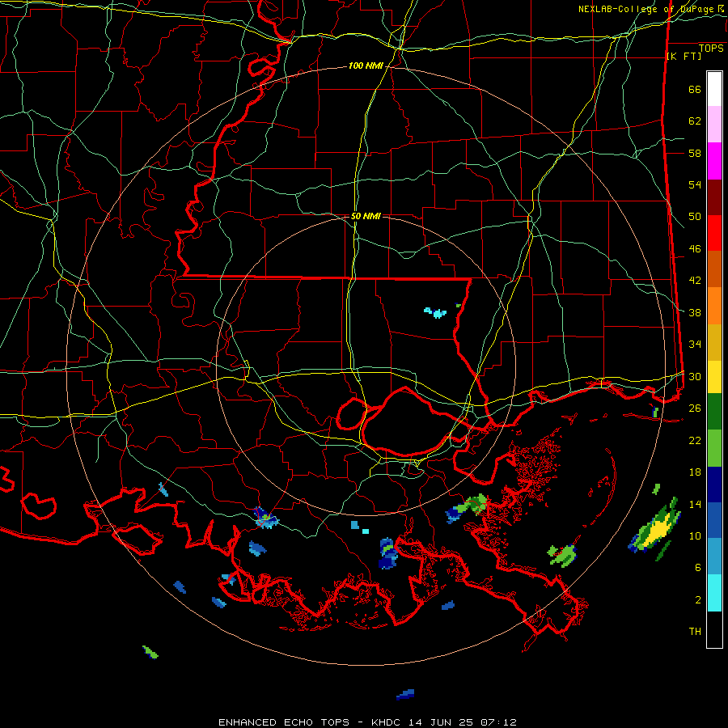Select the "[K FT]" units label
This screenshot has width=728, height=728.
point(684,56)
